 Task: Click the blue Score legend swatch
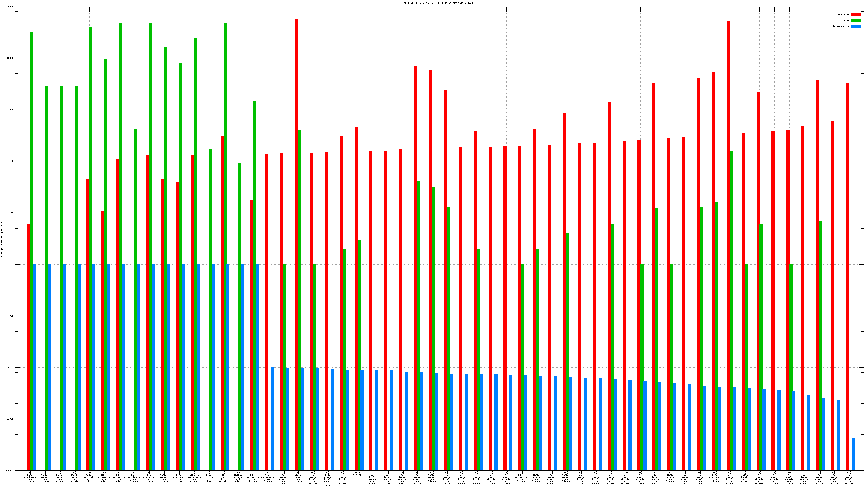pos(856,26)
